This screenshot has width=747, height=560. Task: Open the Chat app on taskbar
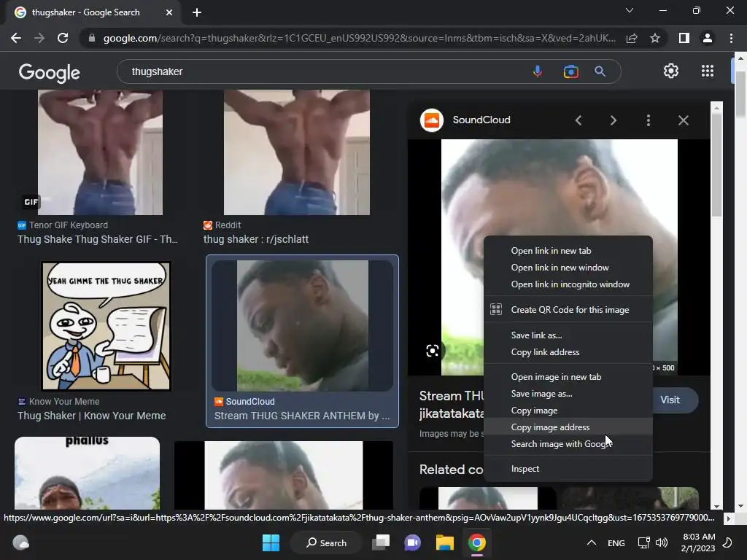point(413,542)
